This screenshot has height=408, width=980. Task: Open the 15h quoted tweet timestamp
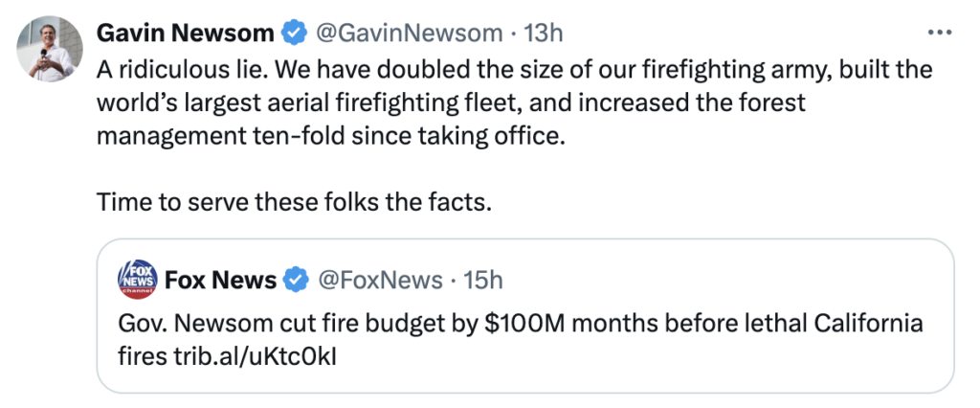[x=482, y=281]
